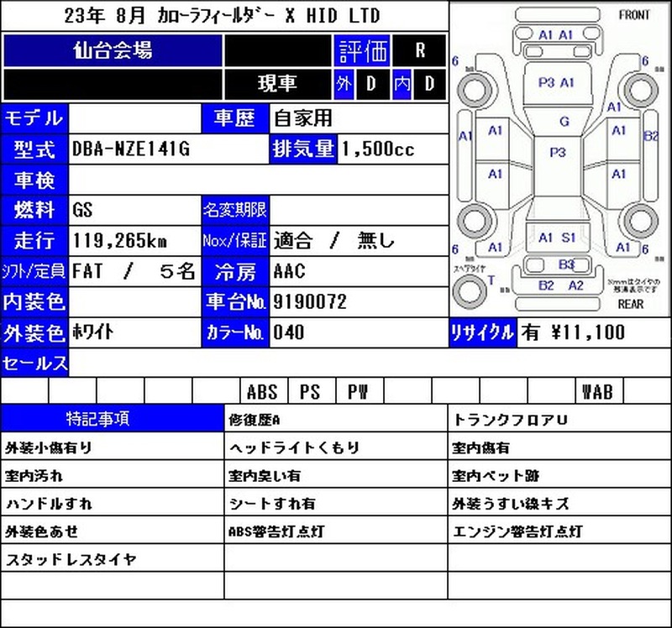Select the B3 mark on the rear gate
Image resolution: width=672 pixels, height=628 pixels.
pyautogui.click(x=565, y=264)
